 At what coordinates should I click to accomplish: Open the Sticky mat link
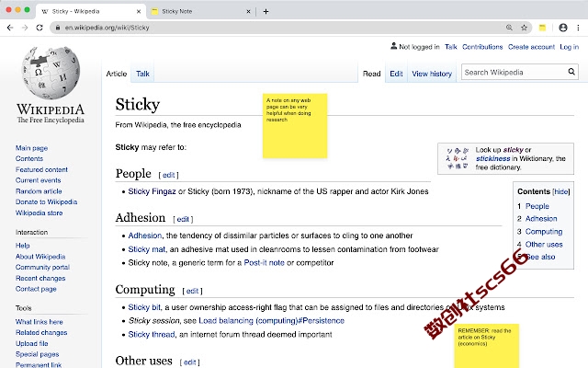[x=147, y=249]
